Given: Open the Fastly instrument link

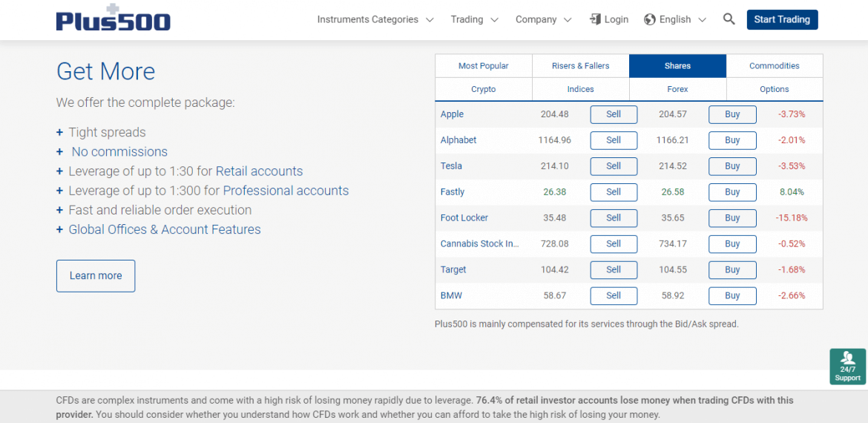Looking at the screenshot, I should click(x=453, y=192).
